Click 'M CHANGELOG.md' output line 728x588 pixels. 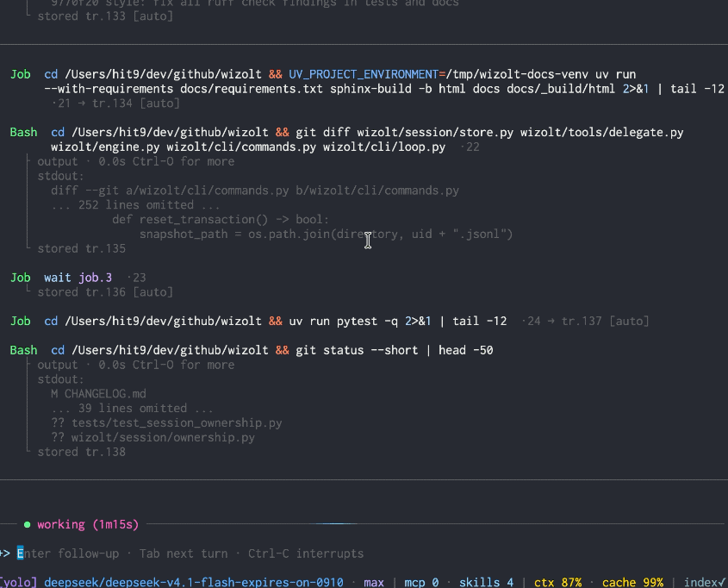pos(98,394)
